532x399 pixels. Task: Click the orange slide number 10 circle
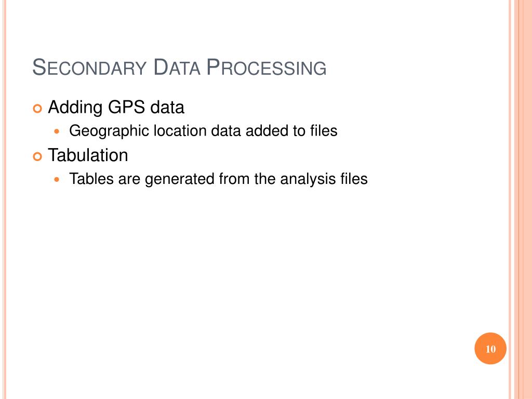pyautogui.click(x=490, y=349)
